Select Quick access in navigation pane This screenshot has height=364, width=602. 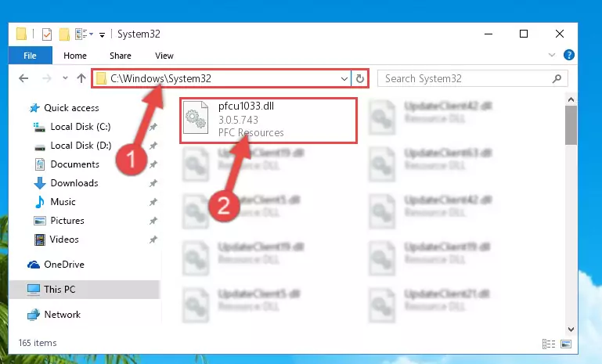point(71,108)
